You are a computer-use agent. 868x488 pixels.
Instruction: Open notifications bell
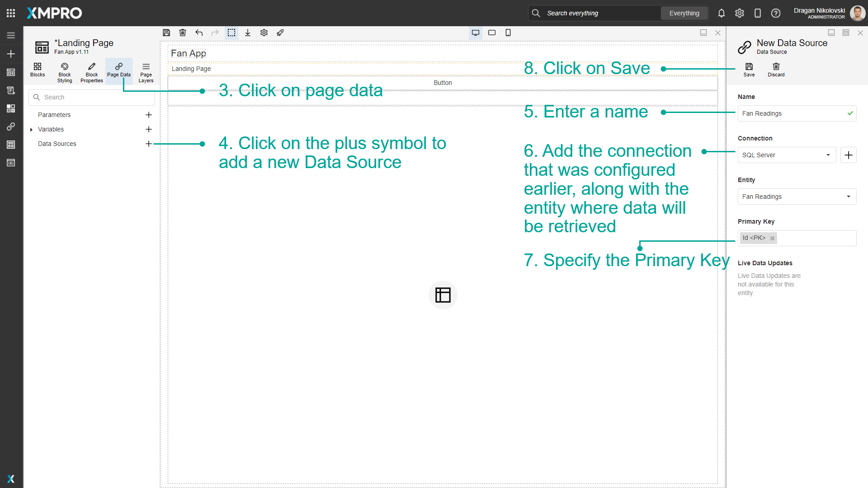pos(721,13)
